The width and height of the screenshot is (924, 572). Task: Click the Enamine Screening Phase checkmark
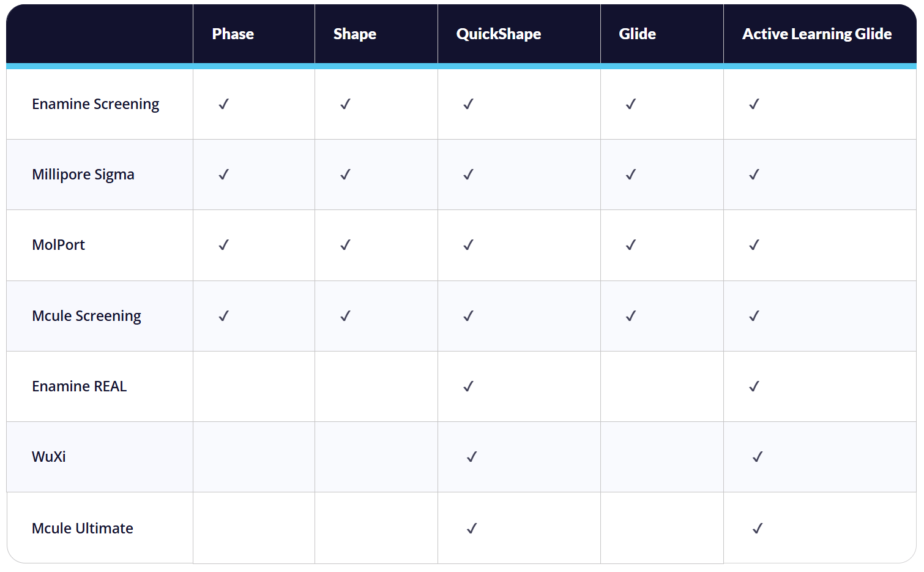pos(224,104)
